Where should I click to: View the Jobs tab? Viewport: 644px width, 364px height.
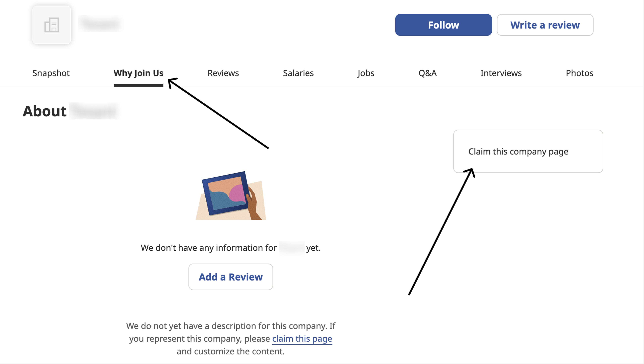point(366,73)
